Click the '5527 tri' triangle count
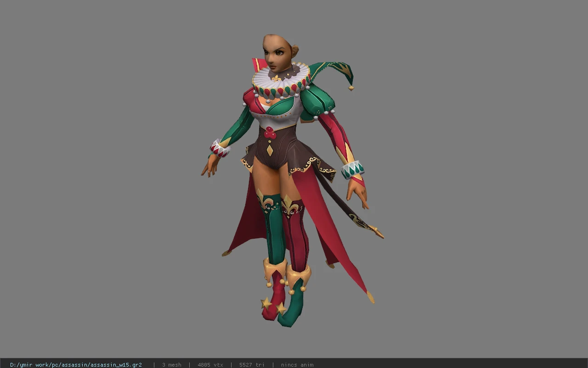The height and width of the screenshot is (368, 588). (x=252, y=365)
